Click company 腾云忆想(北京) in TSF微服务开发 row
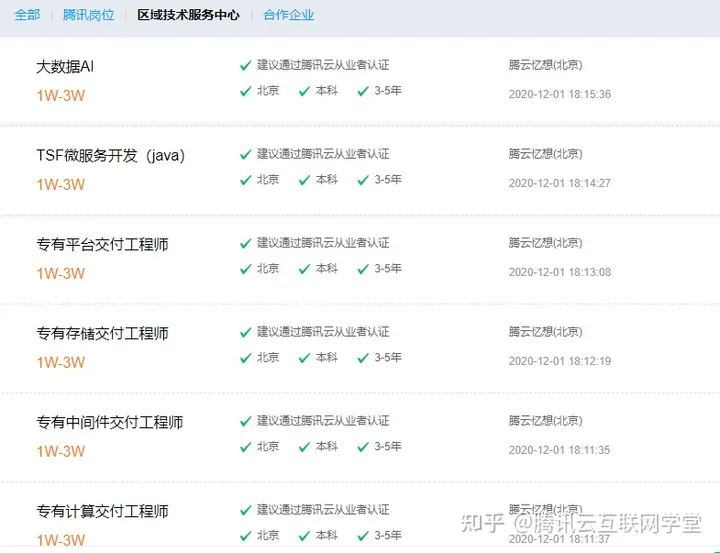This screenshot has height=553, width=720. pyautogui.click(x=546, y=154)
